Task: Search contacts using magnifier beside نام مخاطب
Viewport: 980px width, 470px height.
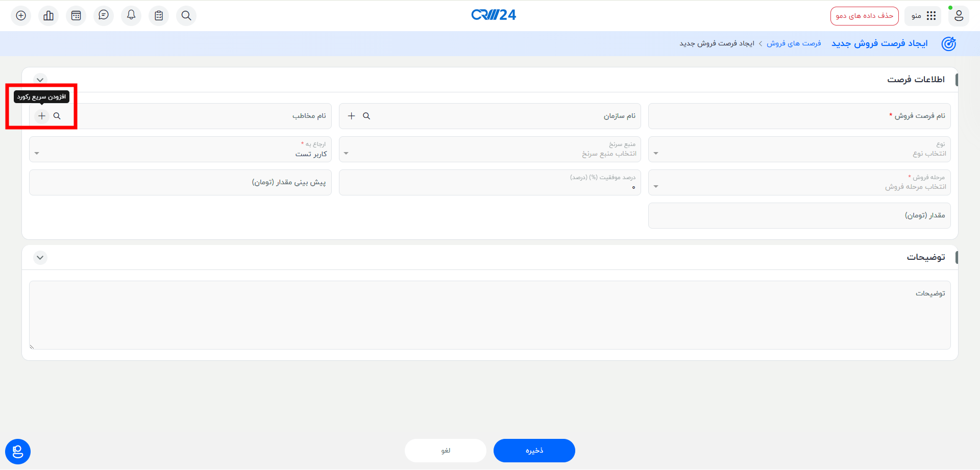Action: 57,116
